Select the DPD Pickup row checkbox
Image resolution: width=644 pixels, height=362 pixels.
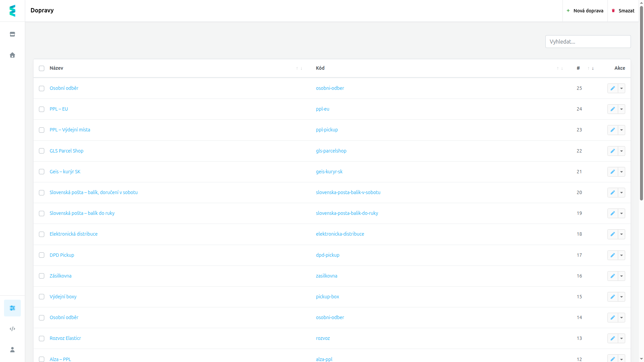point(42,255)
